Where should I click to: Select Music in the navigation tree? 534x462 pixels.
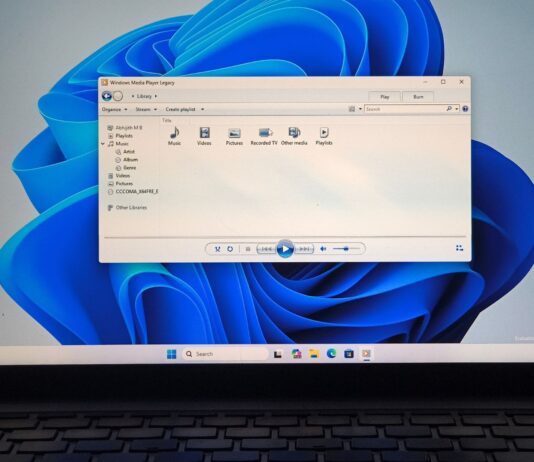coord(122,144)
